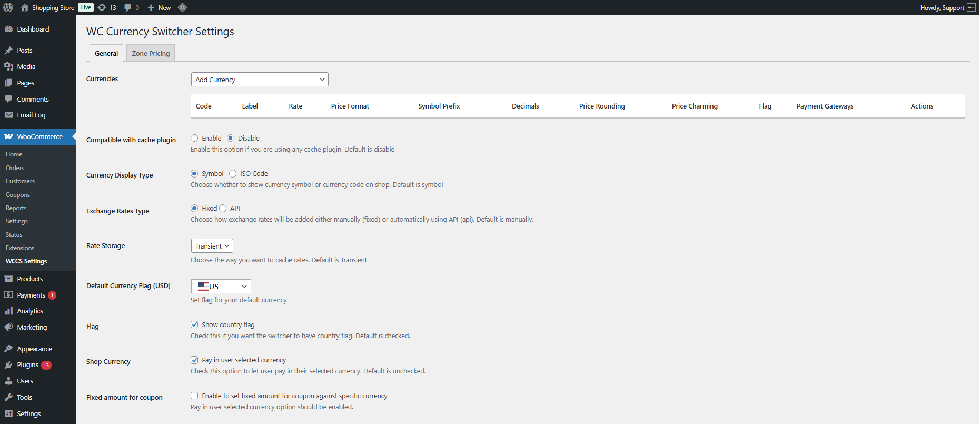
Task: Switch to the Zone Pricing tab
Action: [x=151, y=53]
